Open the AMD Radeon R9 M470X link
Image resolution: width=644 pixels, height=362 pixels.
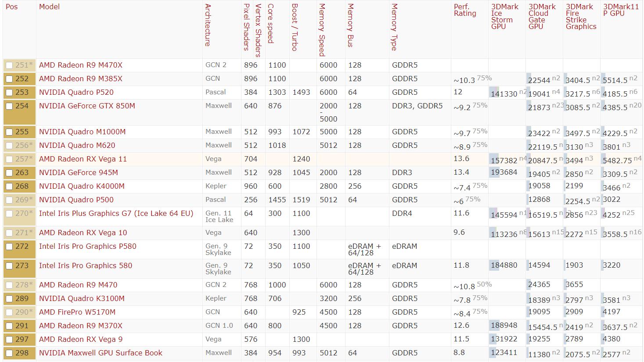(x=81, y=65)
